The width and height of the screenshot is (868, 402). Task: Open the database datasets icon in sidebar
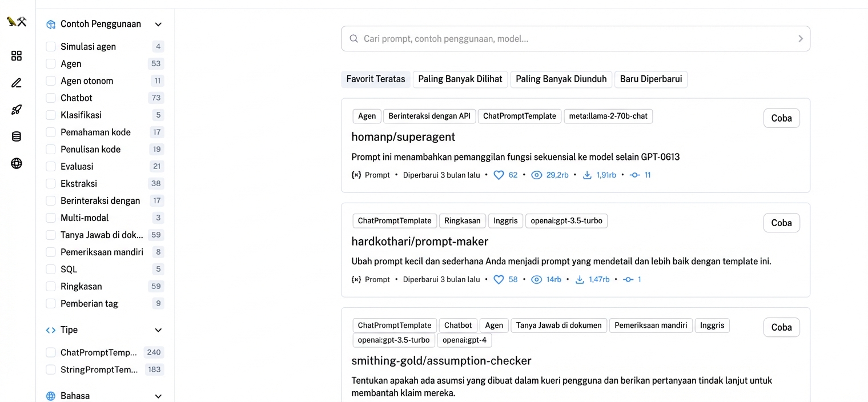click(x=17, y=136)
